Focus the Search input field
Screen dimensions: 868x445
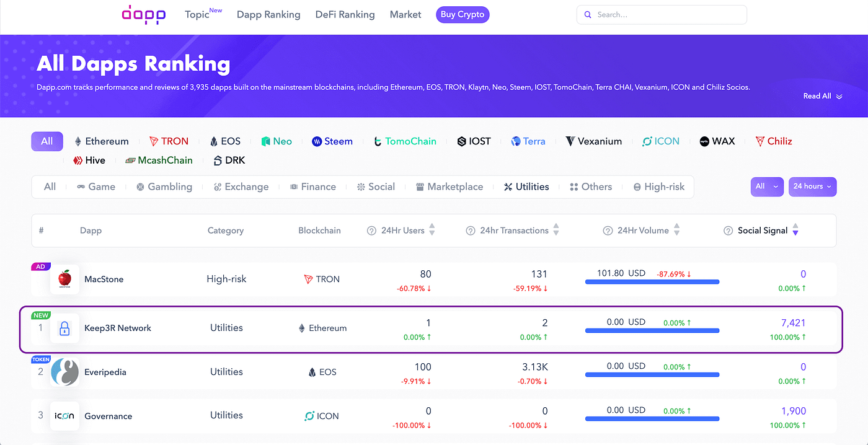coord(662,15)
